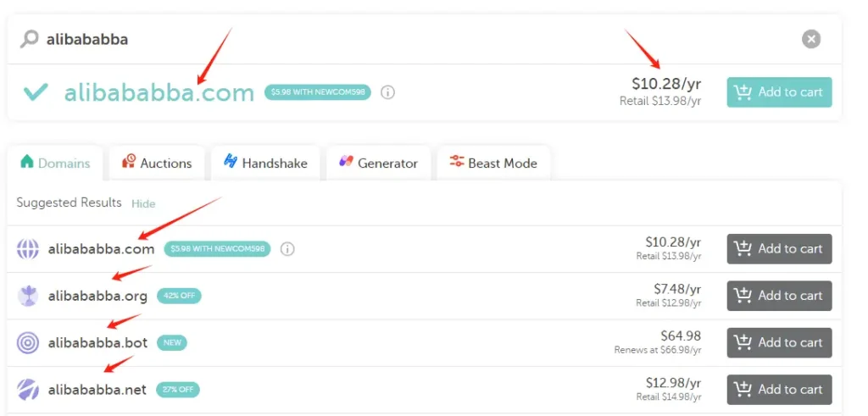This screenshot has width=868, height=416.
Task: Click the info icon in the suggested alibababba.com row
Action: tap(287, 249)
